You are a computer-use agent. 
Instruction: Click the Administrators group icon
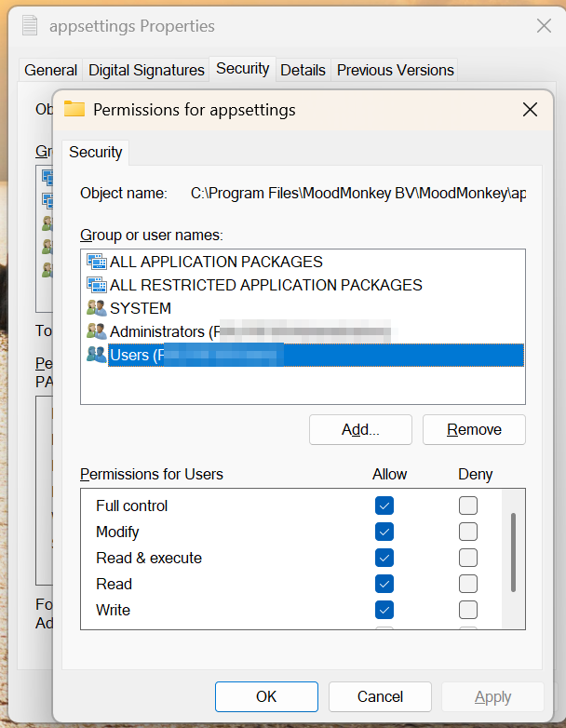coord(97,331)
